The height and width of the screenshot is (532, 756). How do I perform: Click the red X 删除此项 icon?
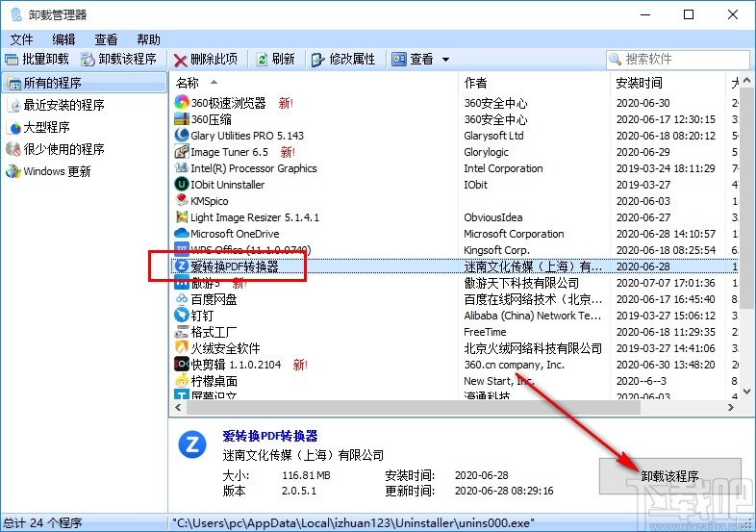coord(180,60)
